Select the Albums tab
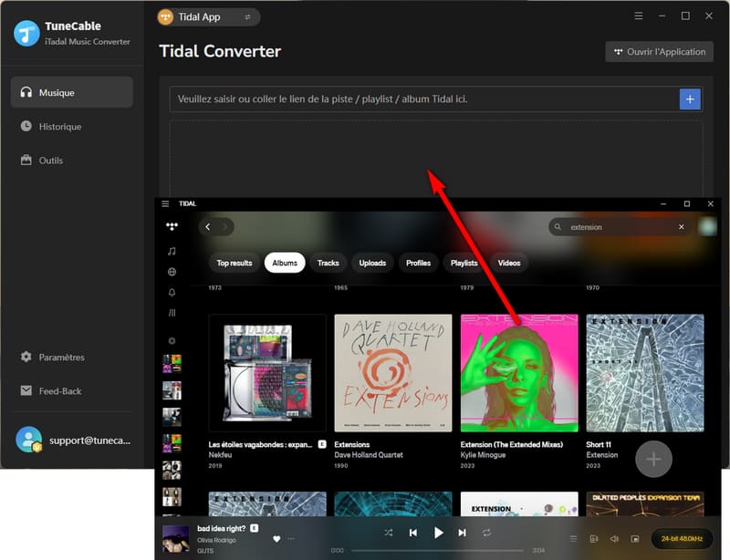The image size is (730, 560). (x=285, y=263)
